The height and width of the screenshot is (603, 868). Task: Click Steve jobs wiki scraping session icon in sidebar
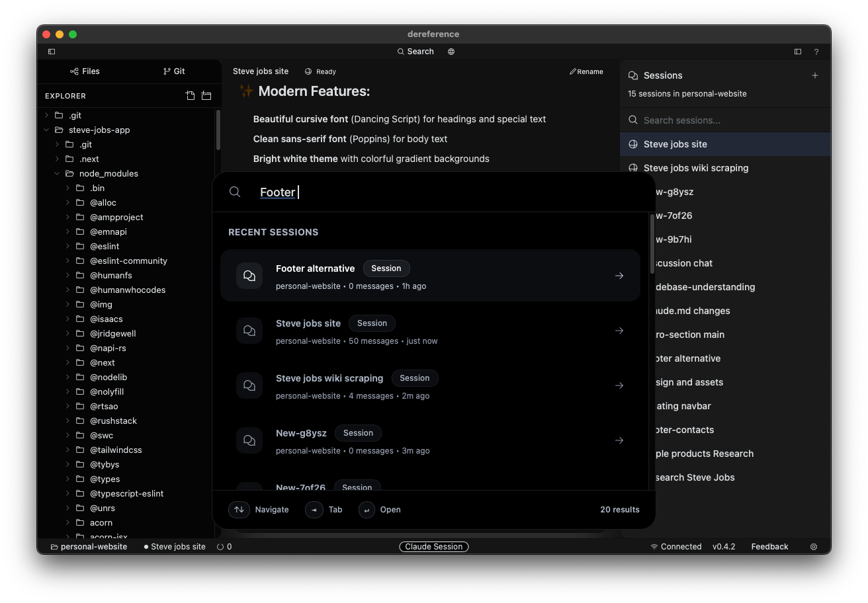click(633, 168)
